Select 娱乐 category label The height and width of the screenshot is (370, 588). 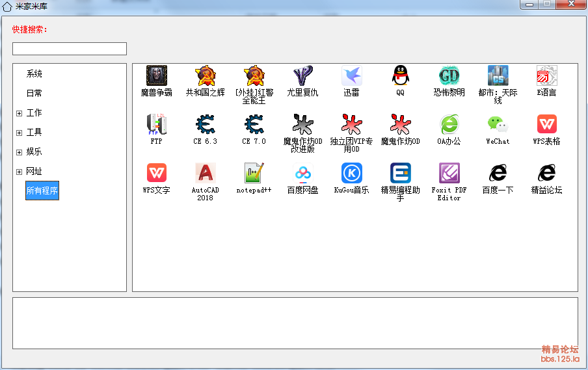34,152
